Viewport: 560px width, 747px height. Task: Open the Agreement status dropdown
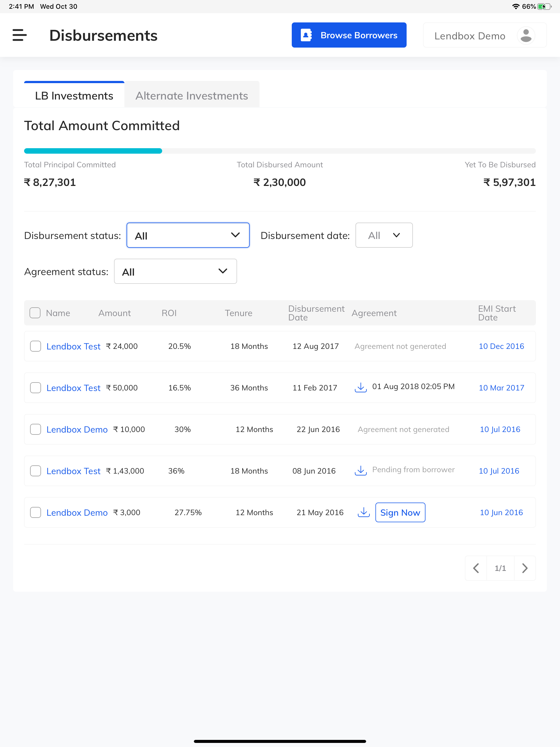pyautogui.click(x=175, y=271)
